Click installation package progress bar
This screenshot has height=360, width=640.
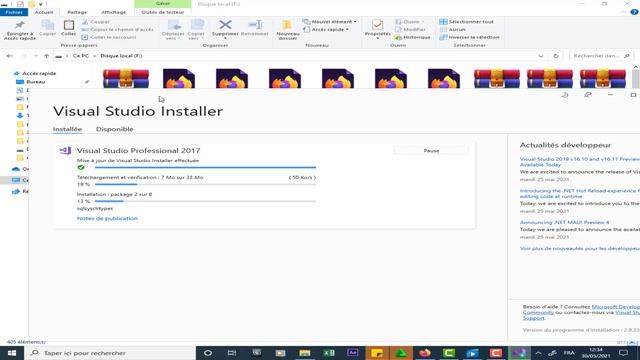point(205,201)
